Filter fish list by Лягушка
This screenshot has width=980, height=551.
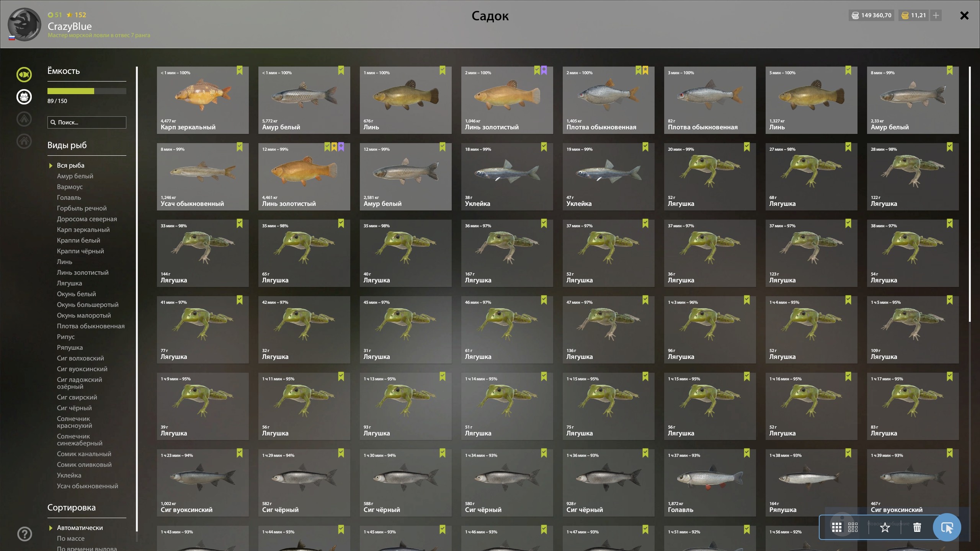tap(69, 283)
